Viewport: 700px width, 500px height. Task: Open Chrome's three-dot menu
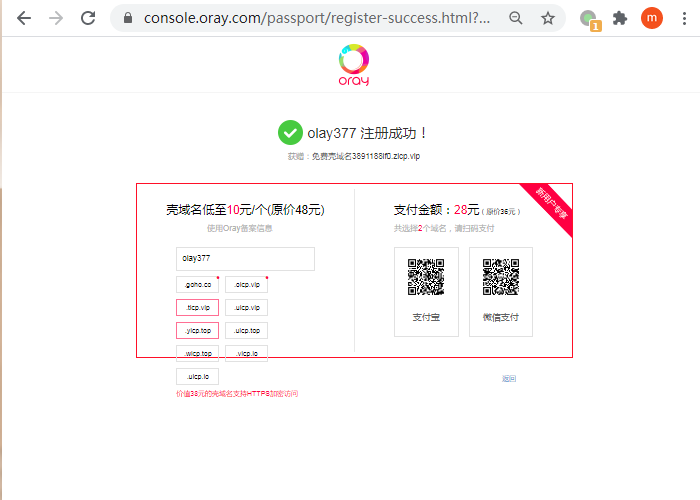coord(684,18)
